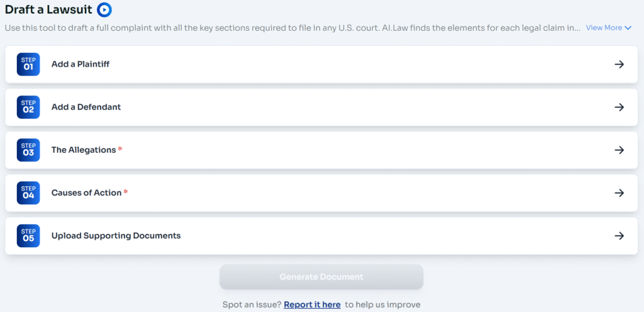644x312 pixels.
Task: Expand description with View More
Action: tap(604, 28)
